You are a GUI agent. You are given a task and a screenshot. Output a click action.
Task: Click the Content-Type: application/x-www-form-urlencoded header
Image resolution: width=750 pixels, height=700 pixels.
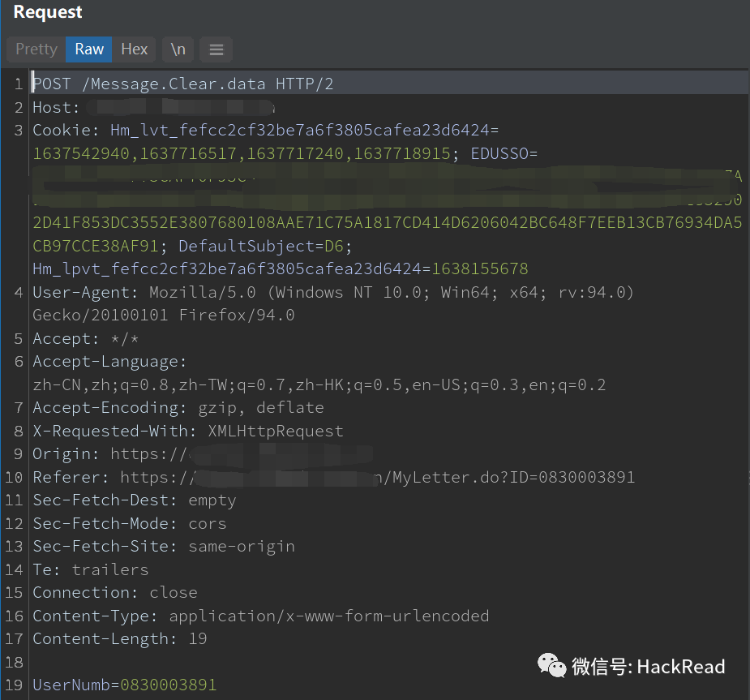[261, 616]
